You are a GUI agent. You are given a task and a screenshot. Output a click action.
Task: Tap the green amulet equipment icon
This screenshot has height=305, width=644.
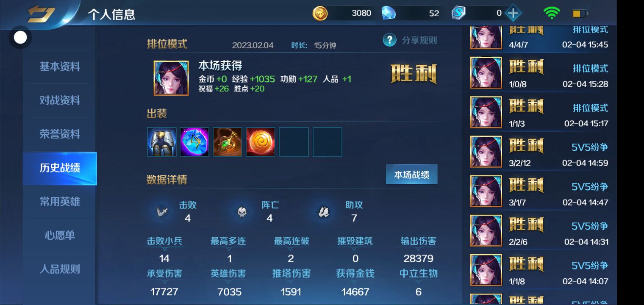(x=228, y=142)
